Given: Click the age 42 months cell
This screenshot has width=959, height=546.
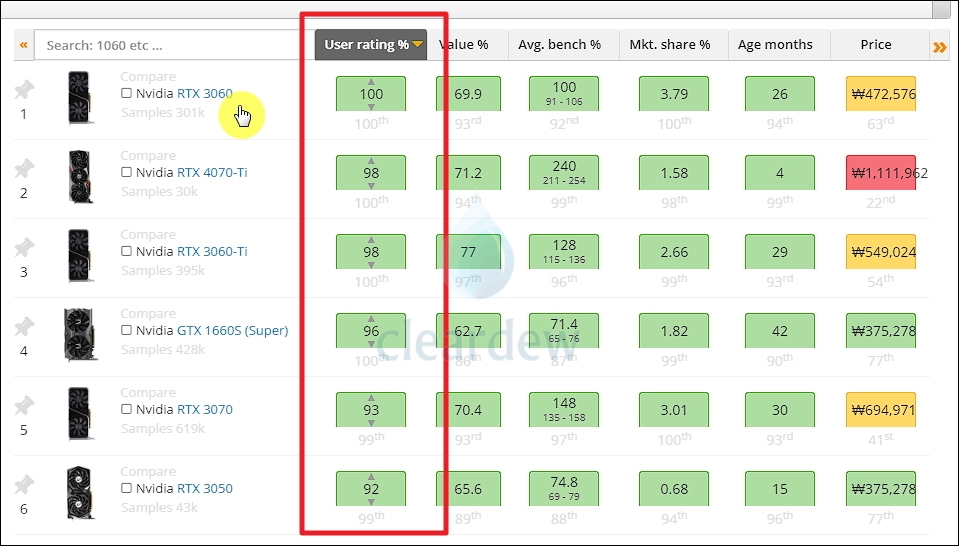Looking at the screenshot, I should pyautogui.click(x=780, y=331).
